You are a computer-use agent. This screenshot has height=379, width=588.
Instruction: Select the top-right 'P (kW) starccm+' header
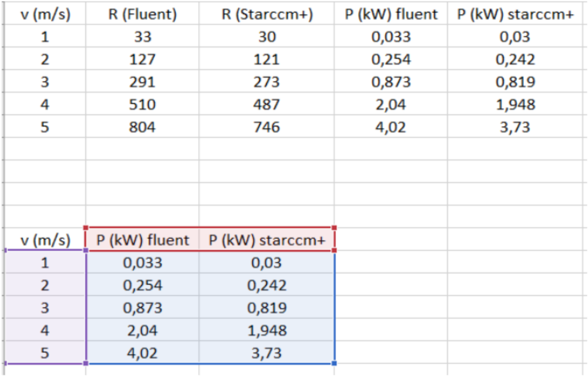coord(515,14)
